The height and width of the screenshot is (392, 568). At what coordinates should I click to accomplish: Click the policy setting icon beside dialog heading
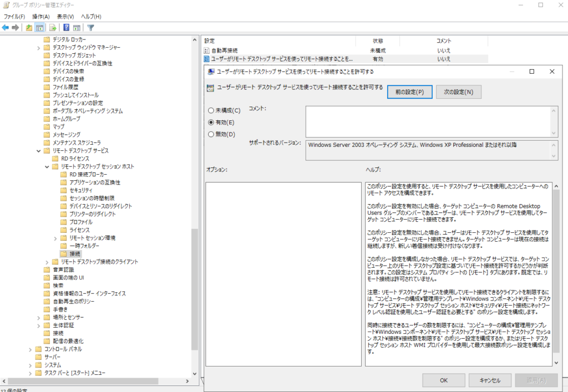tap(210, 88)
